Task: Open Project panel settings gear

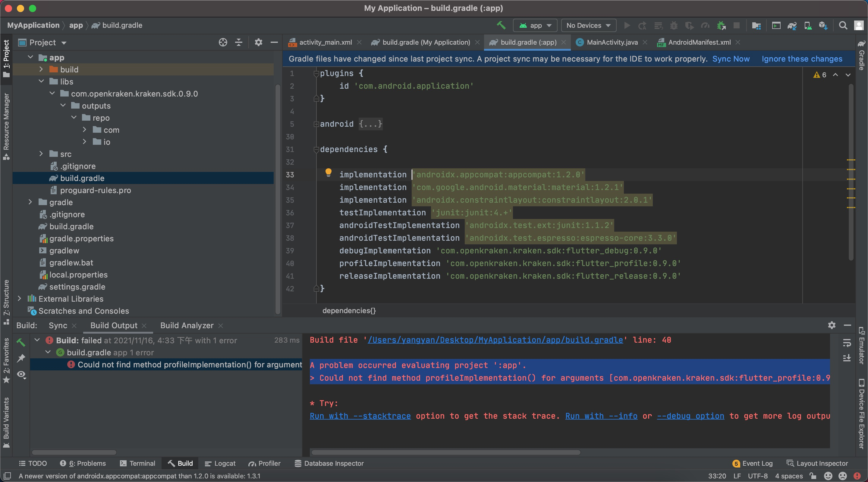Action: (x=258, y=42)
